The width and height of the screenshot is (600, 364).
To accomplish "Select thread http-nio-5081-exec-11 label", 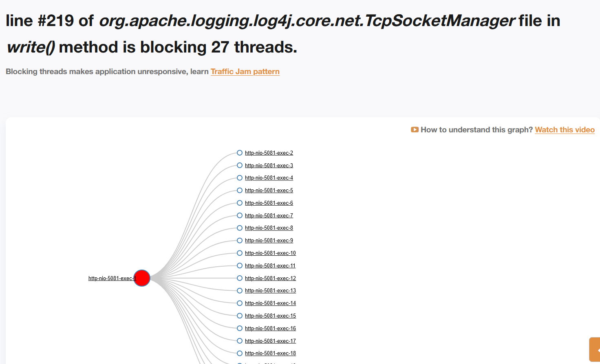I will (270, 266).
